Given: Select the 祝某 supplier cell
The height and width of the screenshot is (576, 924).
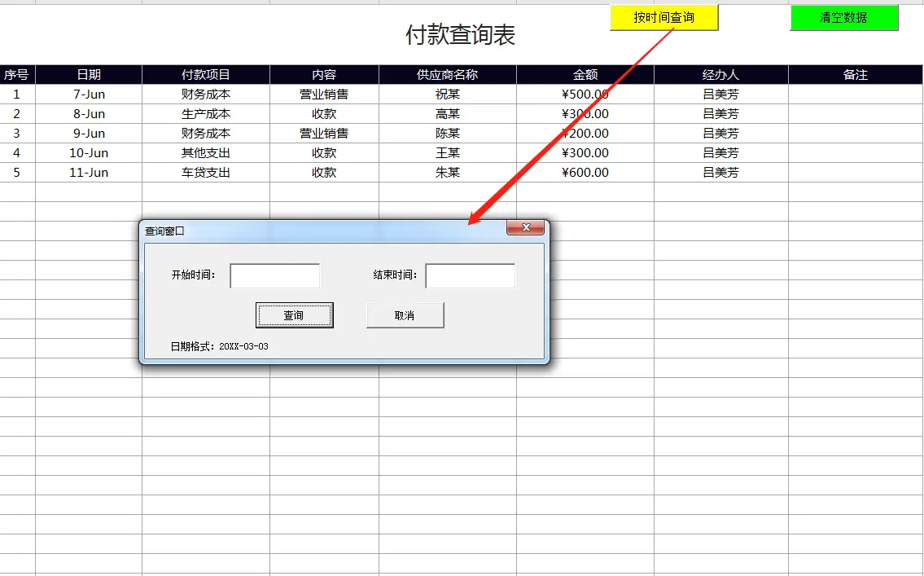Looking at the screenshot, I should [446, 94].
